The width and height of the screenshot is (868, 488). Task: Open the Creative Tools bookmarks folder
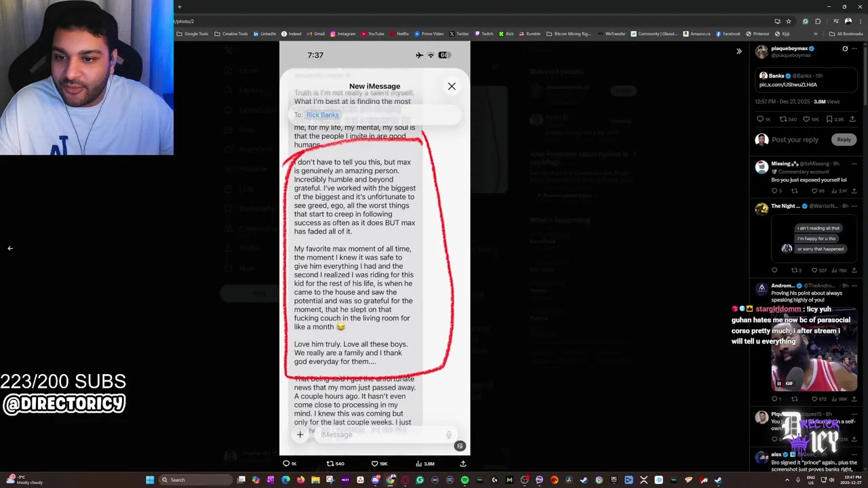(x=231, y=34)
